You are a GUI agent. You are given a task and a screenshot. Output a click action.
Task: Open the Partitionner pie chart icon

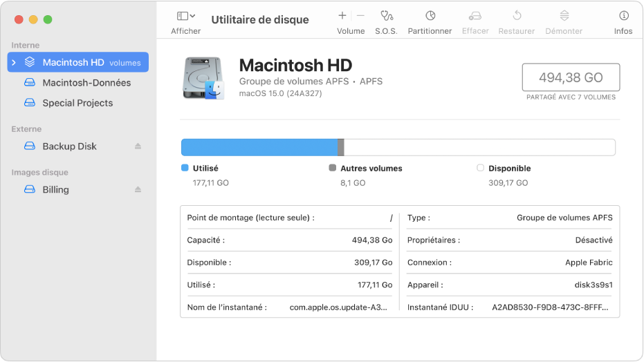tap(430, 16)
